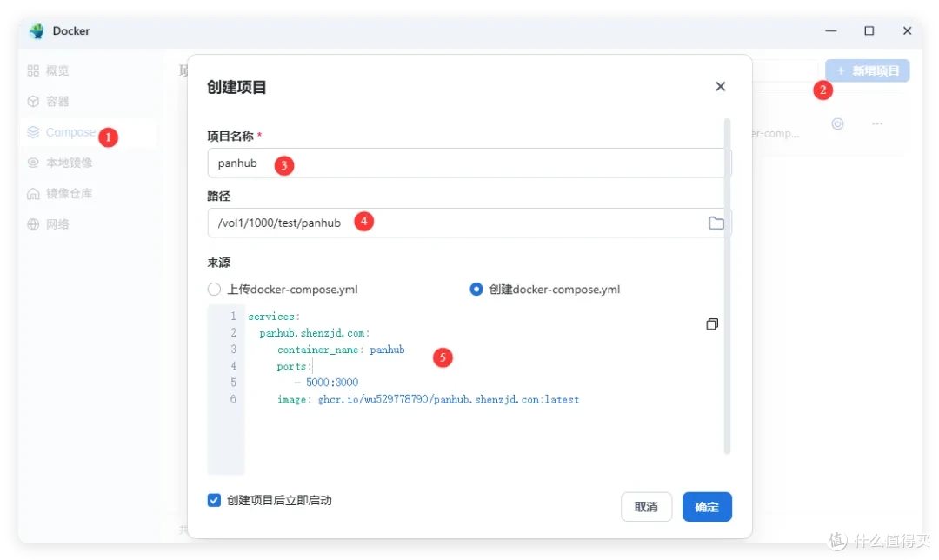The width and height of the screenshot is (939, 560).
Task: Click the project status circle icon behind dialog
Action: pos(837,124)
